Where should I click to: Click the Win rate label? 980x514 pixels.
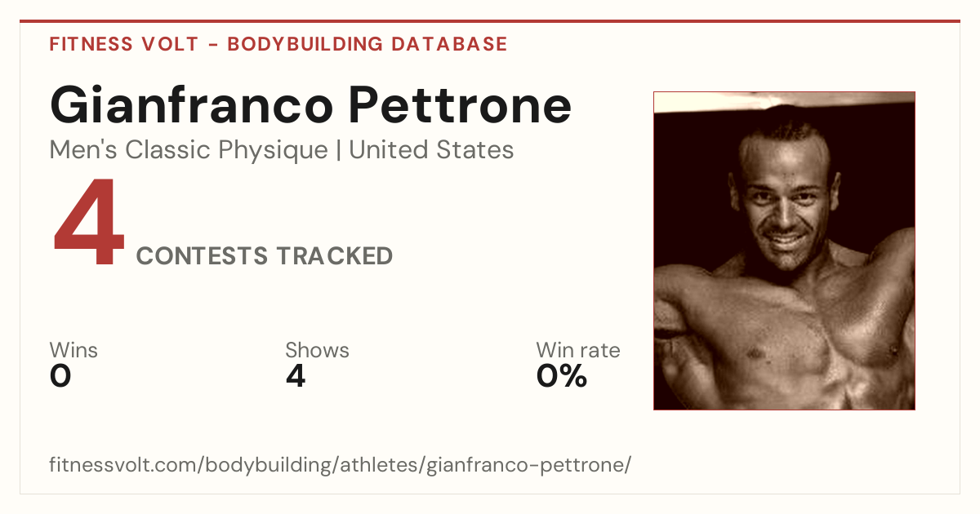point(578,351)
